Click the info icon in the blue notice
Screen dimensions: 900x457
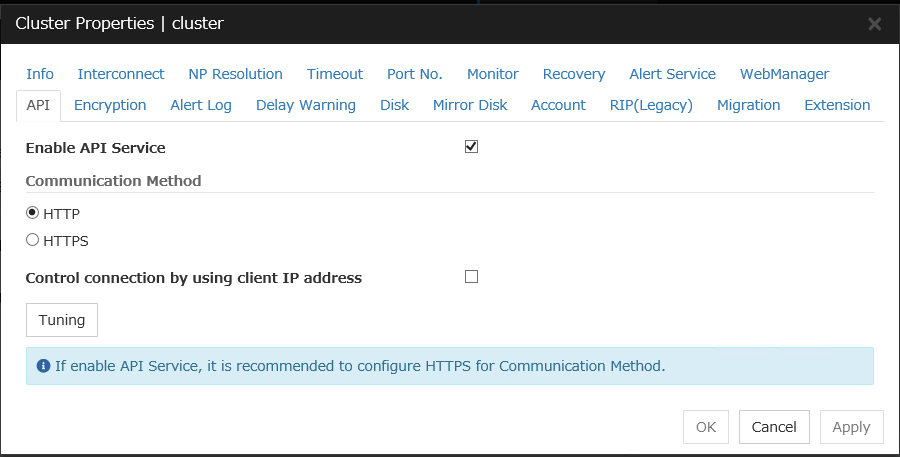pyautogui.click(x=43, y=366)
